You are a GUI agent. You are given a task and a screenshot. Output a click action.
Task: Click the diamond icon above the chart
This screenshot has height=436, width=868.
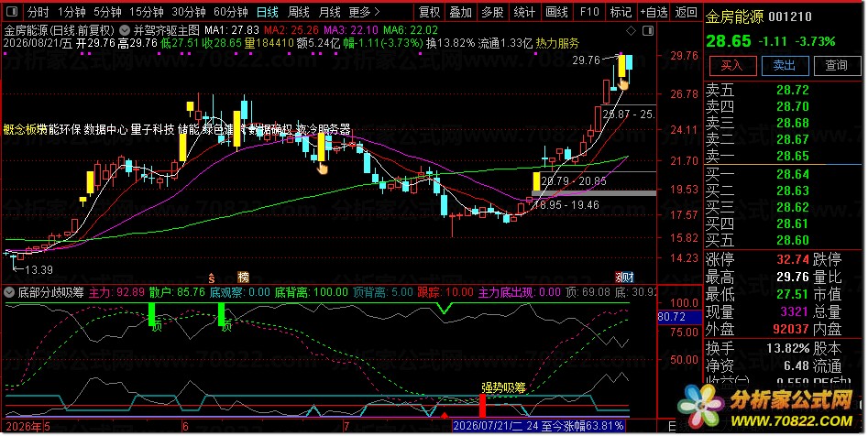(631, 31)
